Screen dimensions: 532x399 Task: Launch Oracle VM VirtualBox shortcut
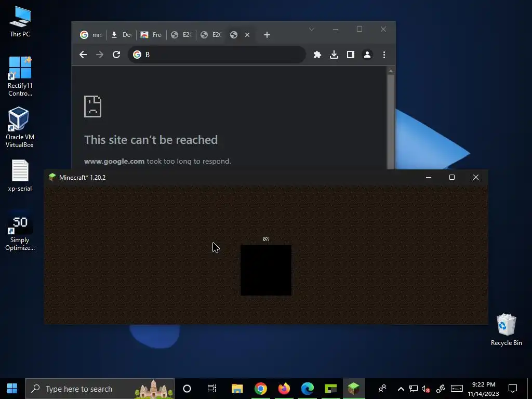[x=20, y=128]
